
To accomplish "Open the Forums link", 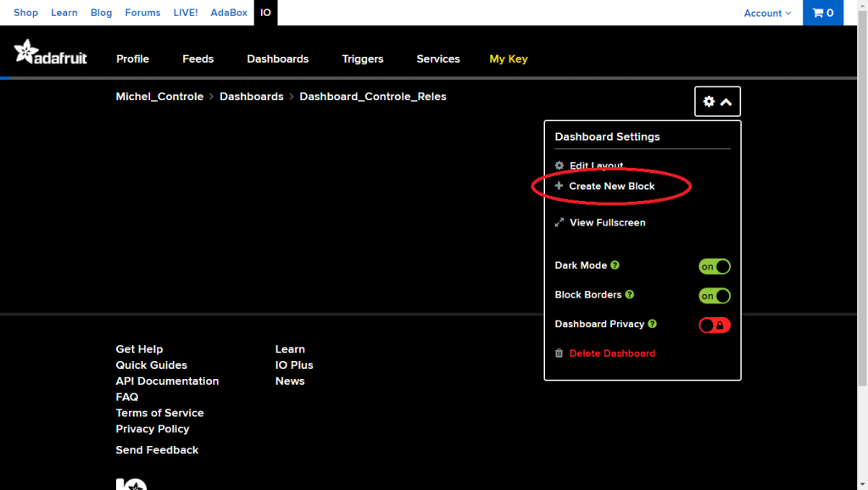I will [x=142, y=13].
